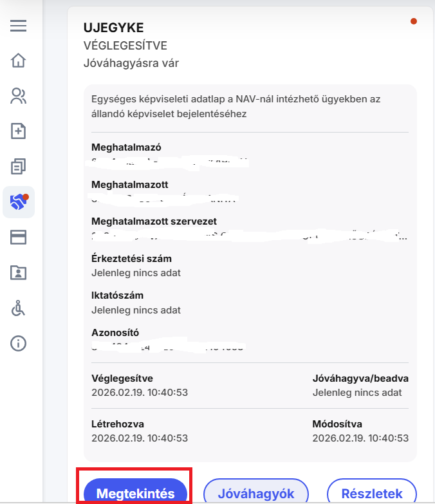
Task: Click the red status dot on card
Action: click(413, 21)
